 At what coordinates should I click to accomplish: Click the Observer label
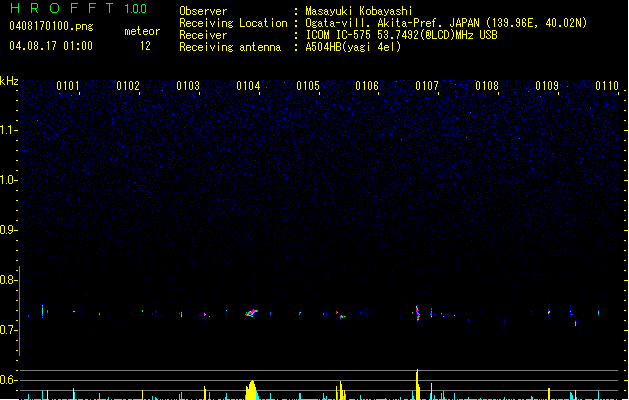click(x=203, y=11)
